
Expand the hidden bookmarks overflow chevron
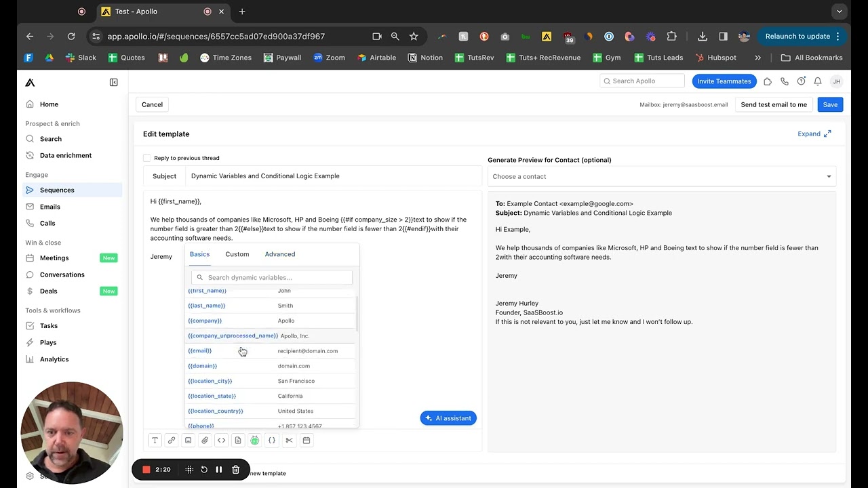[758, 58]
